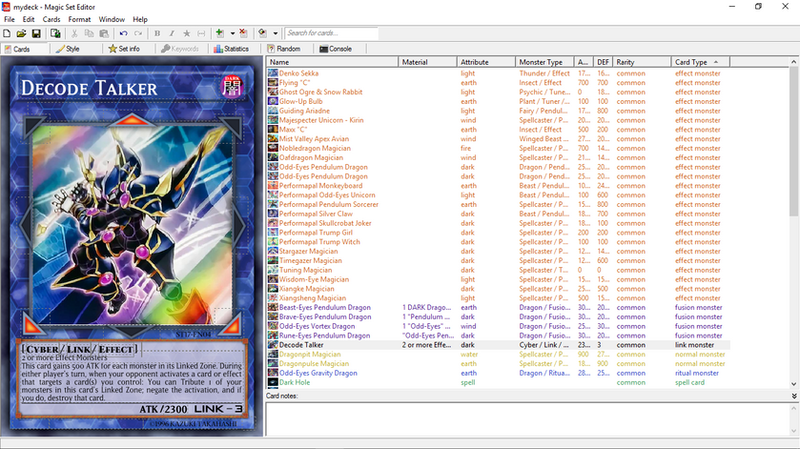Toggle the top link arrow on card
The image size is (800, 449).
click(132, 120)
